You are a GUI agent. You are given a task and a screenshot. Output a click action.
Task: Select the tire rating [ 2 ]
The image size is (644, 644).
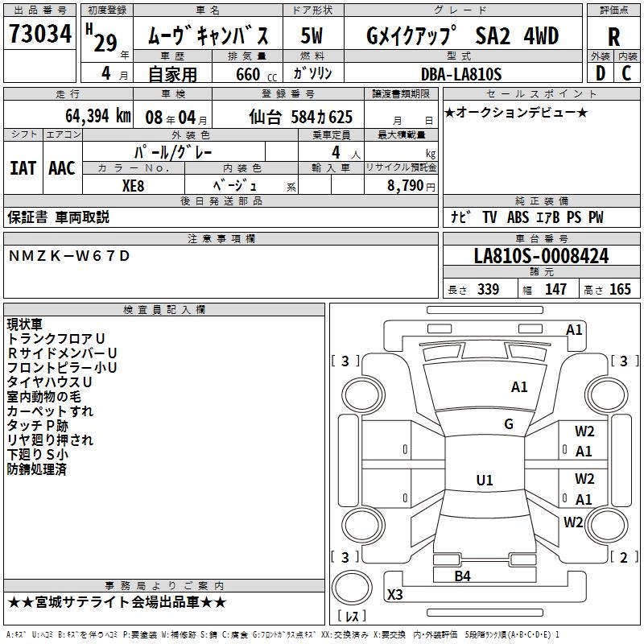coord(624,557)
